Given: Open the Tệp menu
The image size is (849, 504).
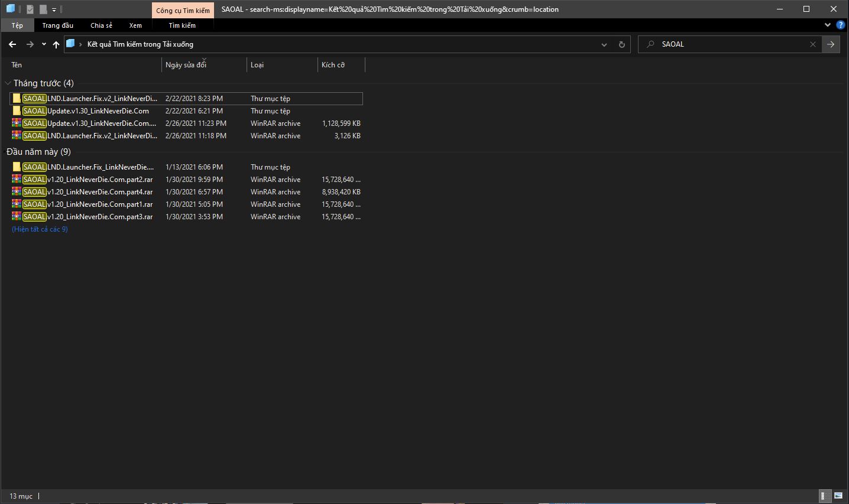Looking at the screenshot, I should [17, 25].
